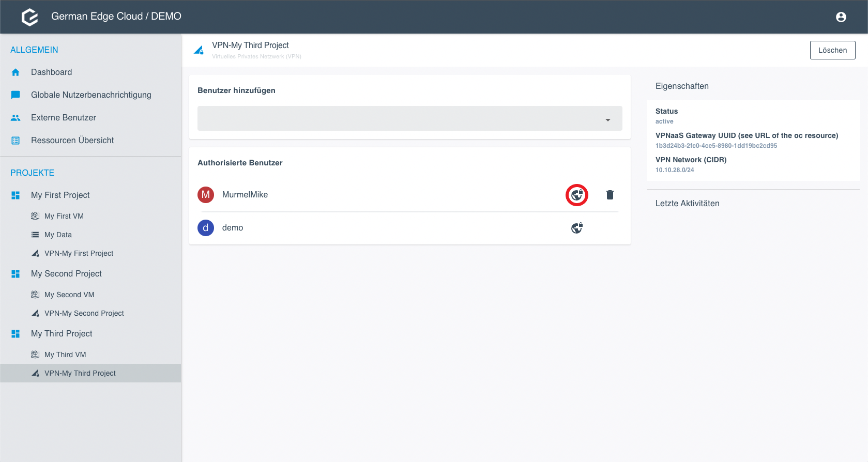Delete MurmelMike with the trash icon
This screenshot has height=462, width=868.
[x=610, y=195]
